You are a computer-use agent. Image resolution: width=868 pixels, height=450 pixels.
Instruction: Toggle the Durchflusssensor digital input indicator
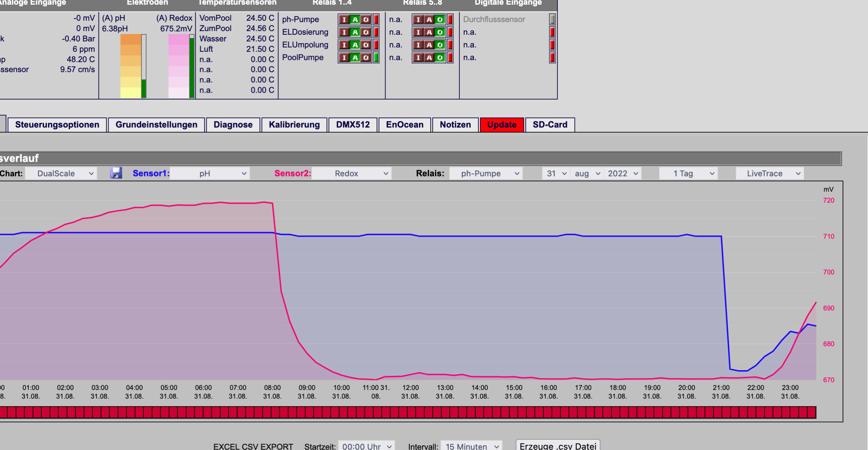(x=552, y=19)
